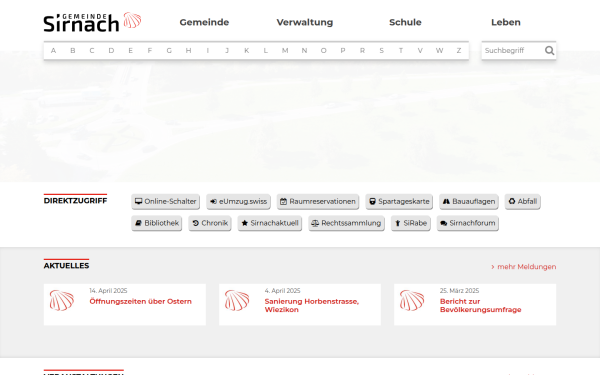Click the DIREKTZUGRIFF heading
Viewport: 600px width, 375px height.
click(x=75, y=201)
